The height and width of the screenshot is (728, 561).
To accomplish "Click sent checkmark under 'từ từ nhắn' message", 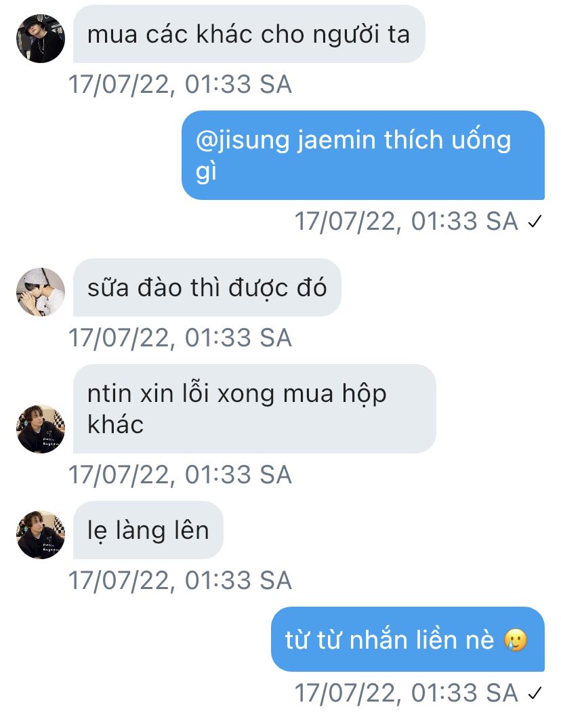I will point(535,693).
